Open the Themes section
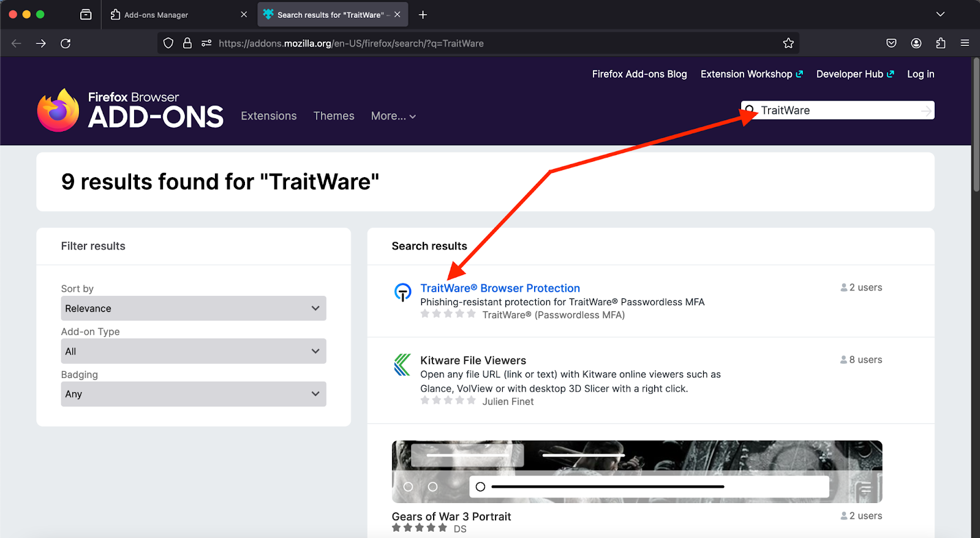980x538 pixels. pyautogui.click(x=334, y=116)
